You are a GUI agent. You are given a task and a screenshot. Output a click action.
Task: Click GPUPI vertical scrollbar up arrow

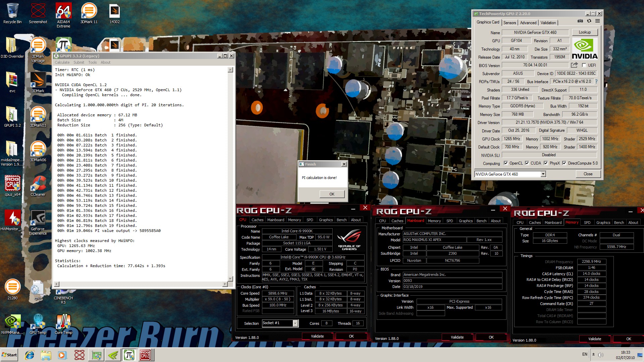(230, 70)
